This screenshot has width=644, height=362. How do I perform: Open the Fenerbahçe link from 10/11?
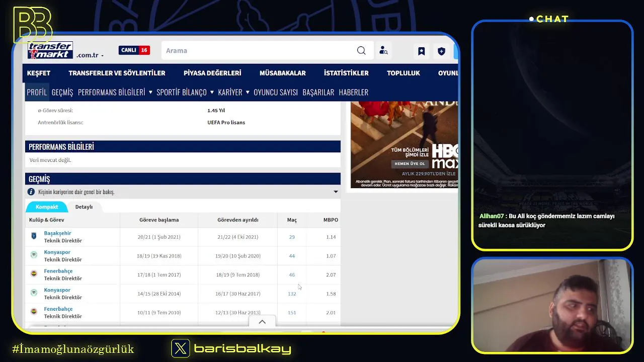click(x=58, y=309)
